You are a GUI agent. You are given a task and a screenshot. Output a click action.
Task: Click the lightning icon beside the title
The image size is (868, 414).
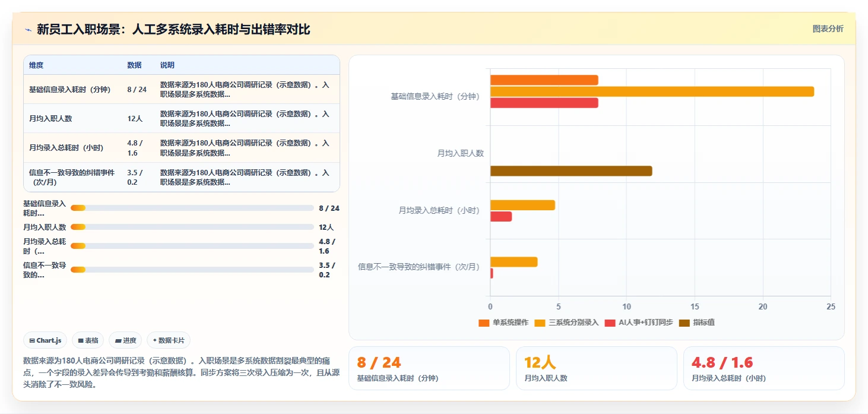tap(28, 30)
